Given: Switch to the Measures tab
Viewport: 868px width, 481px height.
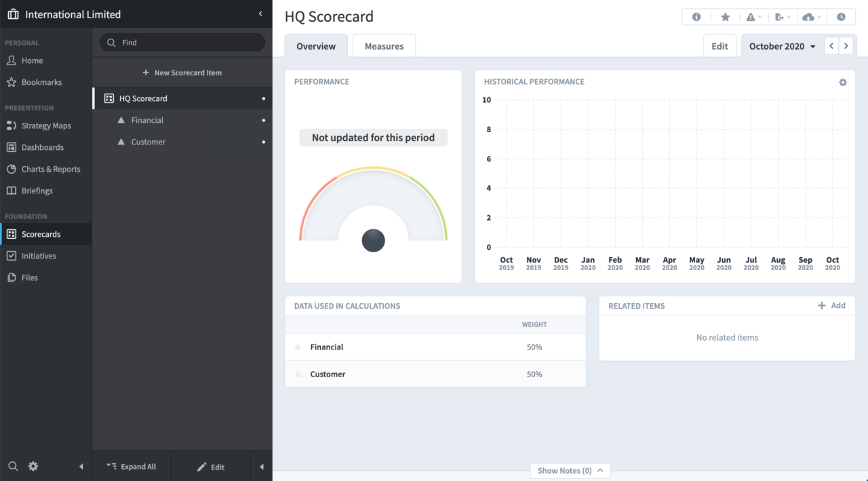Looking at the screenshot, I should (384, 45).
